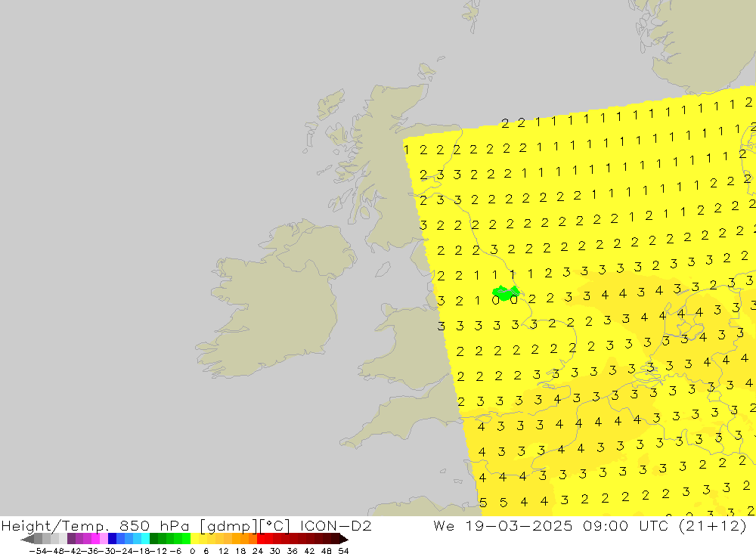Select the green 0°C patch on the map
The width and height of the screenshot is (756, 554).
tap(506, 292)
